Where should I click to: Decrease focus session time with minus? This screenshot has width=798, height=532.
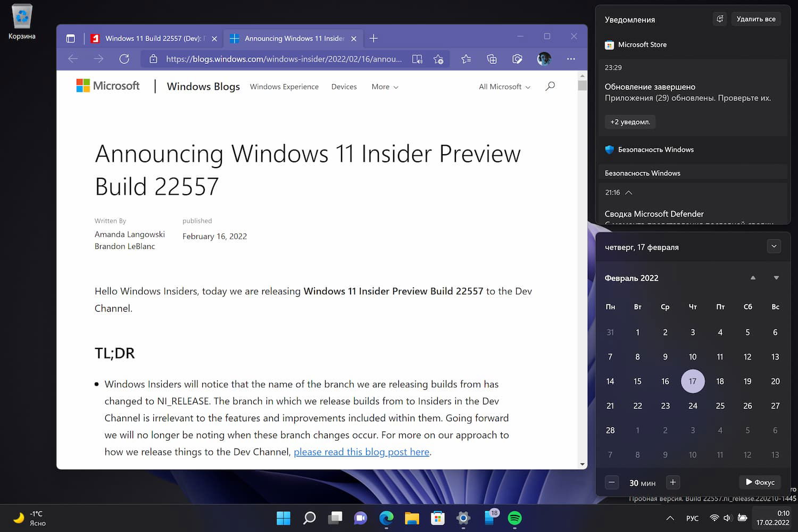(x=612, y=483)
